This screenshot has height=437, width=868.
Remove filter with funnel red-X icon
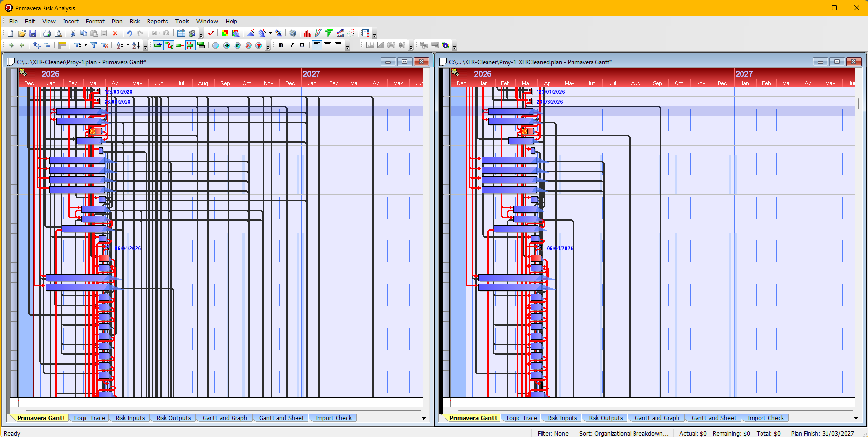105,45
